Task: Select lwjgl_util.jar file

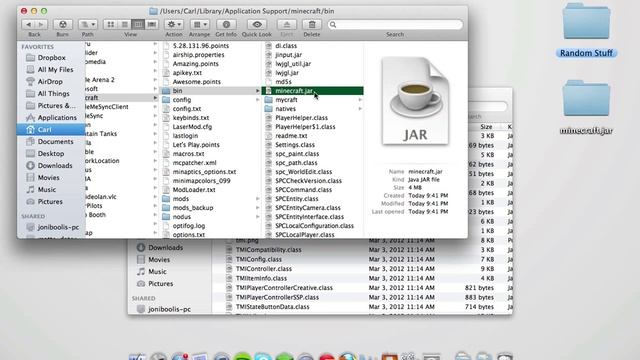Action: click(293, 64)
